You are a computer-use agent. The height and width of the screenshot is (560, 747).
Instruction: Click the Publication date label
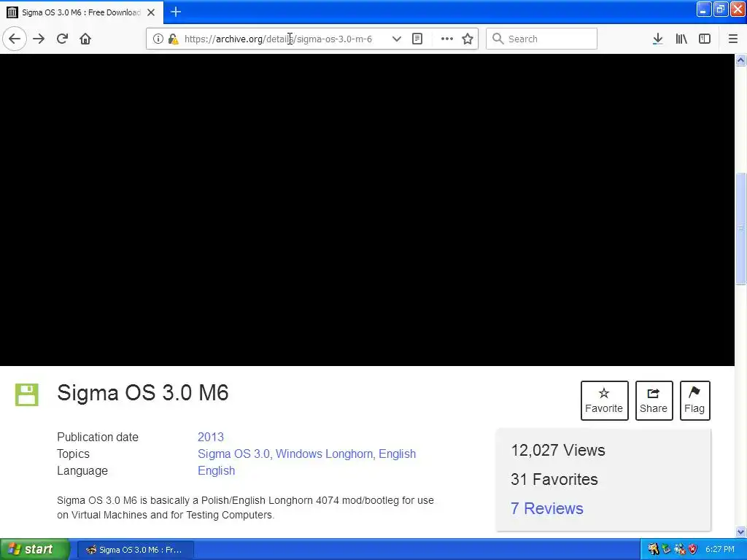pos(98,437)
